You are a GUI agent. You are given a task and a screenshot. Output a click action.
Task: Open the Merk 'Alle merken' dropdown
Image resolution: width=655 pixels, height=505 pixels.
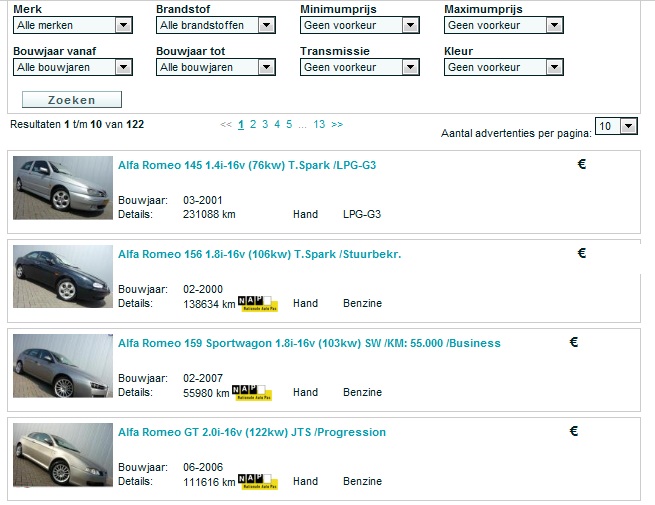(73, 25)
